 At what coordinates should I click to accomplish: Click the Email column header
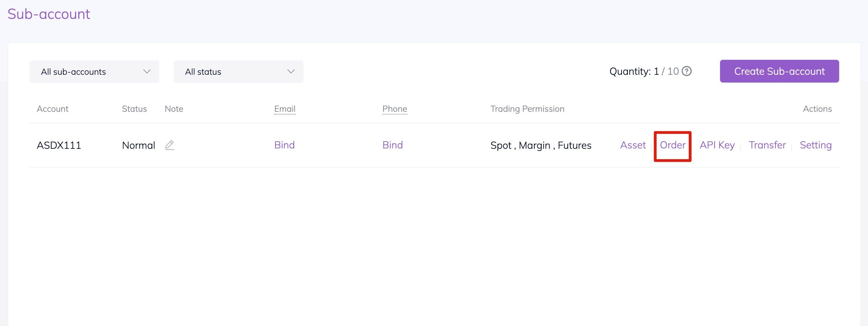[285, 109]
